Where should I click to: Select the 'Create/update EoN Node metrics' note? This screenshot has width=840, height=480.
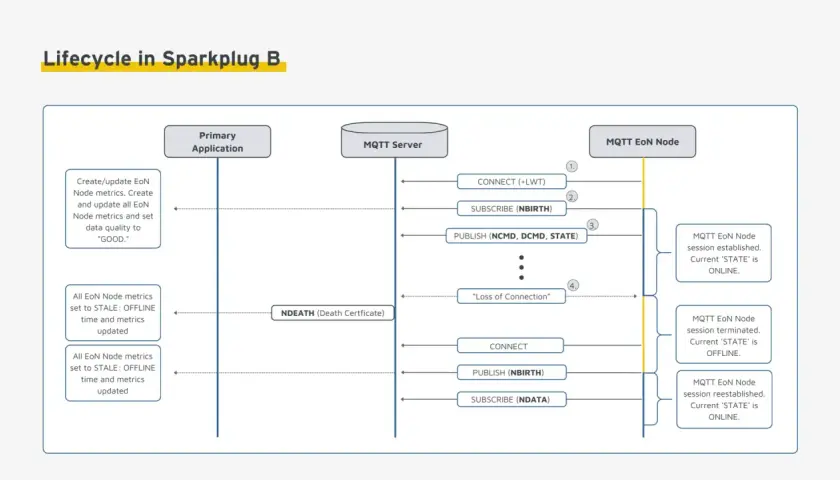coord(113,209)
